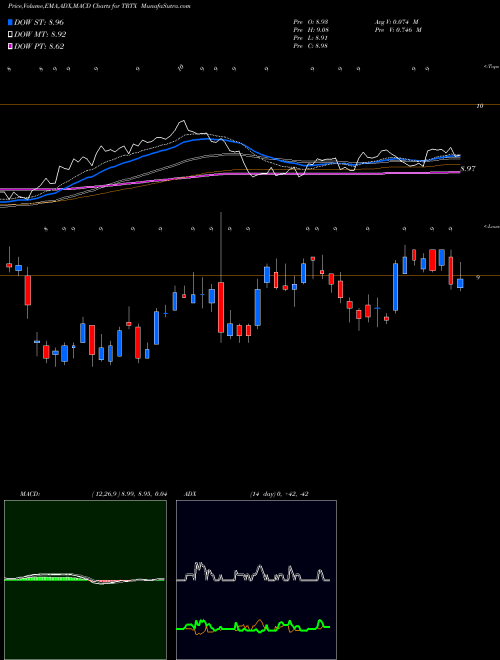The height and width of the screenshot is (660, 500).
Task: Click the 'Pre L: 8.91' low value
Action: point(311,38)
